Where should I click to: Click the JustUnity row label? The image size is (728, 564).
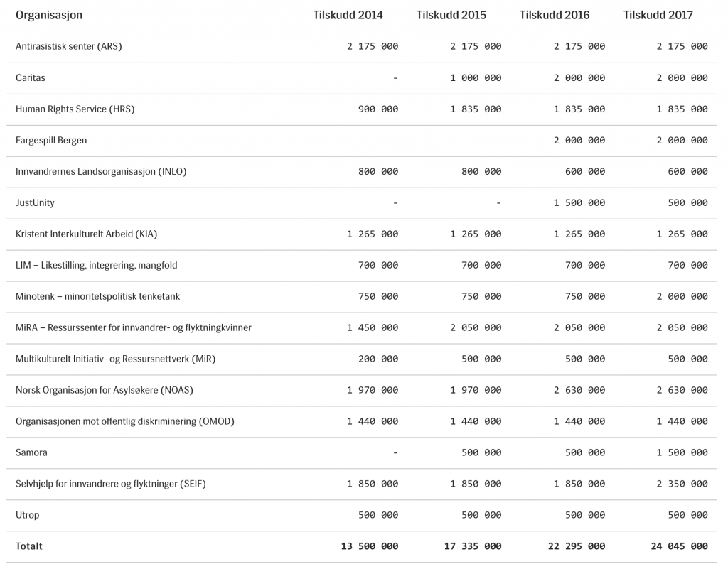coord(35,202)
